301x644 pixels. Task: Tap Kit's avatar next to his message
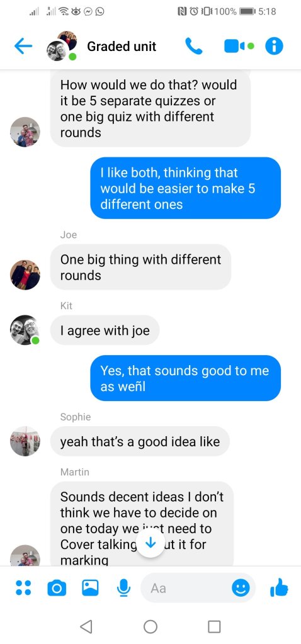(25, 330)
